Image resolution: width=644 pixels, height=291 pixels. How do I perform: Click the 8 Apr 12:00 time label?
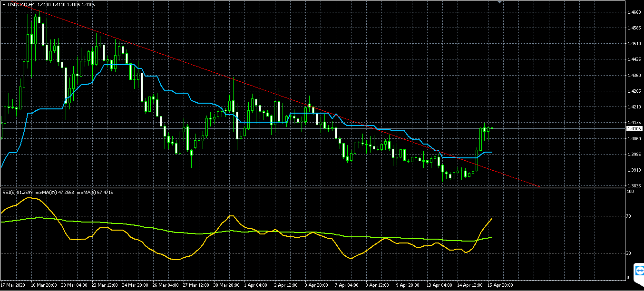(378, 286)
